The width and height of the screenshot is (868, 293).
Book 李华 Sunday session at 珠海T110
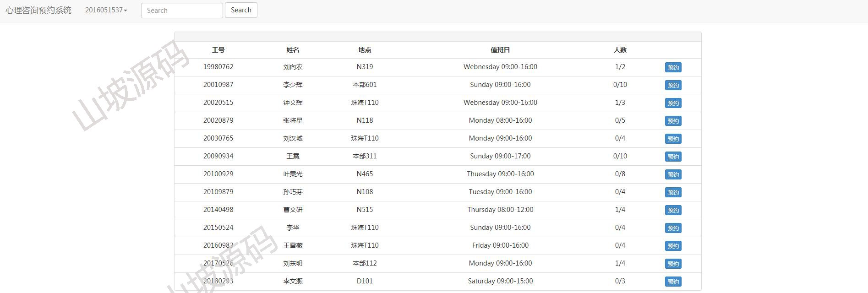(x=673, y=228)
